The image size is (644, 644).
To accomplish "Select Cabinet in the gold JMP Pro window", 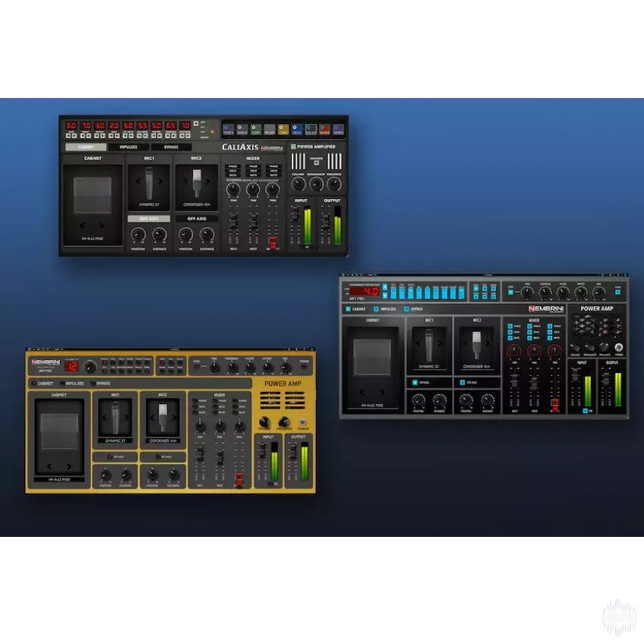I will click(x=43, y=384).
